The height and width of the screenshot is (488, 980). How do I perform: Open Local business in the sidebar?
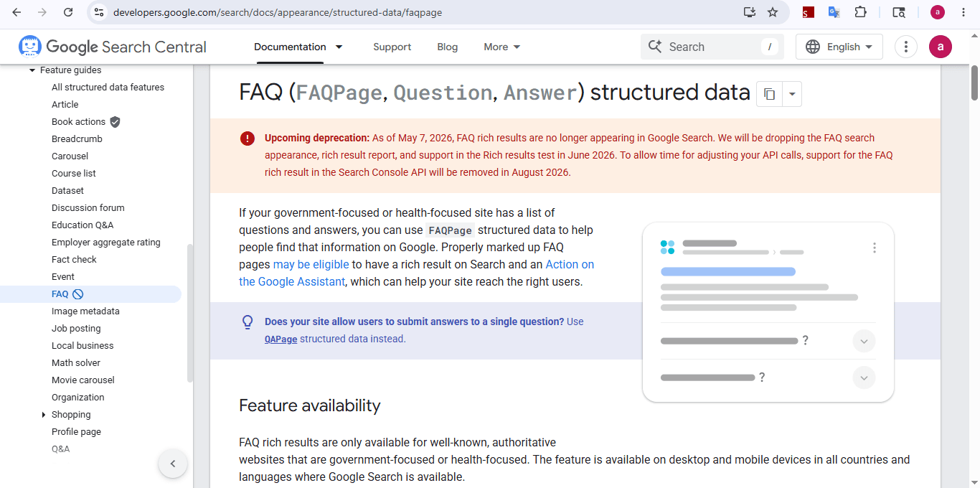pyautogui.click(x=83, y=346)
